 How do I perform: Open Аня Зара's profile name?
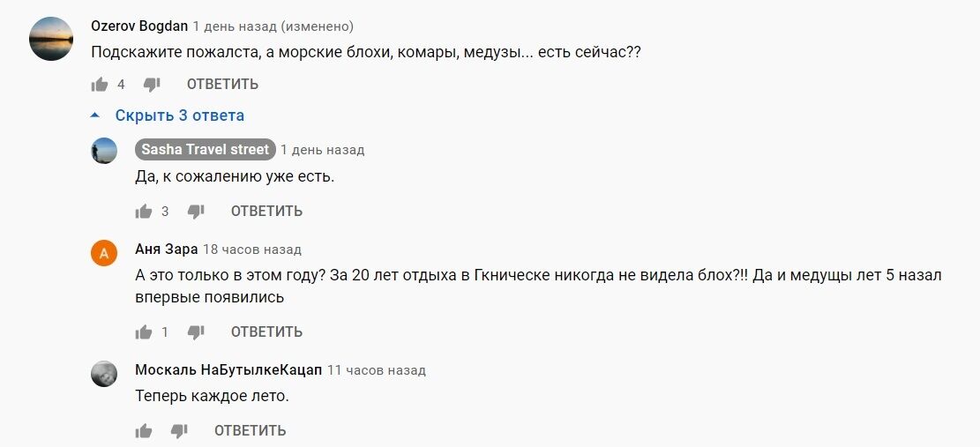tap(166, 250)
